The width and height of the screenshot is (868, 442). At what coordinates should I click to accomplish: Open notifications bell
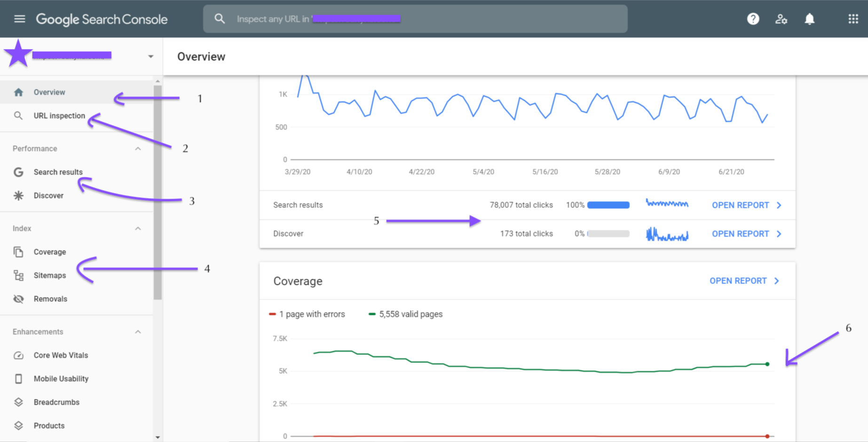(809, 19)
